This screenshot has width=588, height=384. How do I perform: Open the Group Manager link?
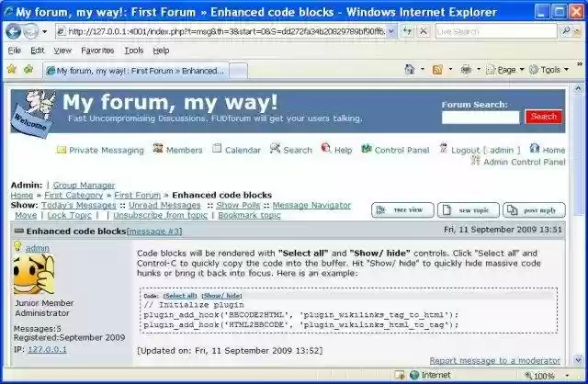click(x=84, y=186)
